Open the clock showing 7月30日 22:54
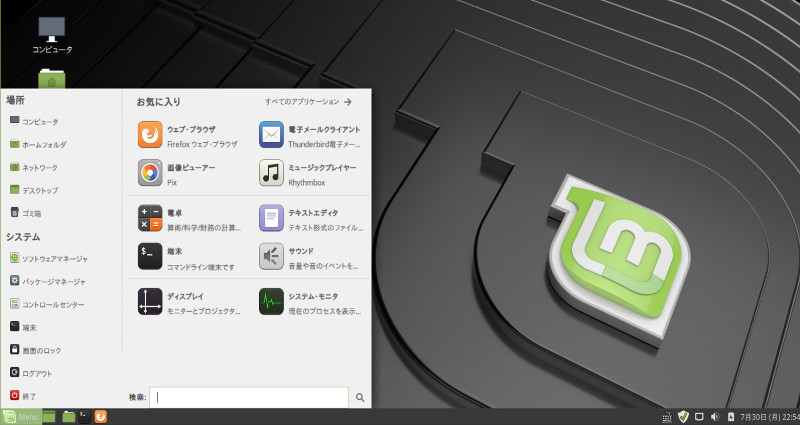The width and height of the screenshot is (800, 425). click(x=769, y=417)
